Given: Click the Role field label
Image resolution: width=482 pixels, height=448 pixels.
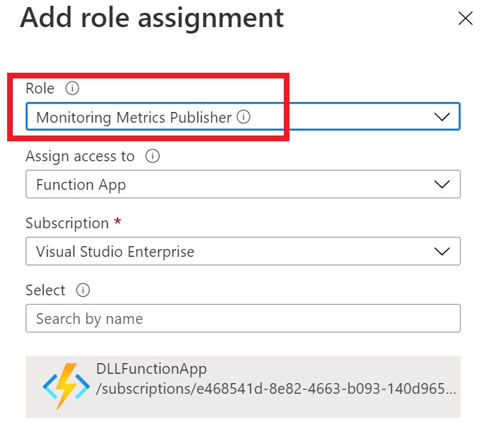Looking at the screenshot, I should [x=40, y=88].
